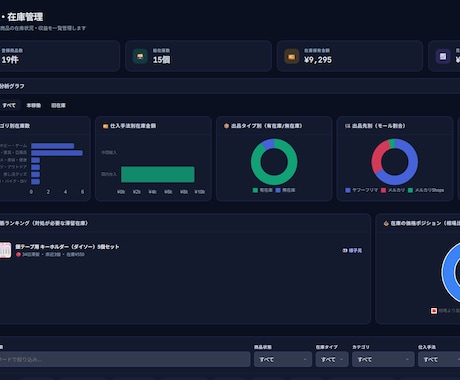Click the 分析グラフ section header

(12, 86)
